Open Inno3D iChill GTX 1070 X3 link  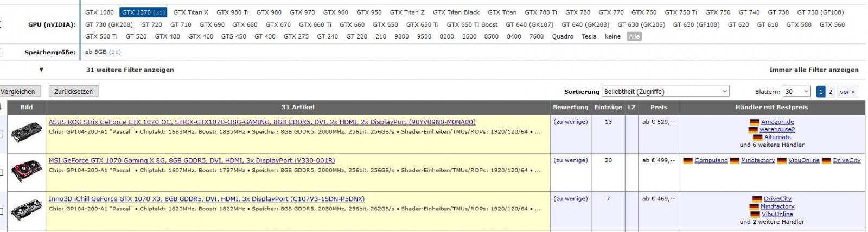tap(207, 199)
